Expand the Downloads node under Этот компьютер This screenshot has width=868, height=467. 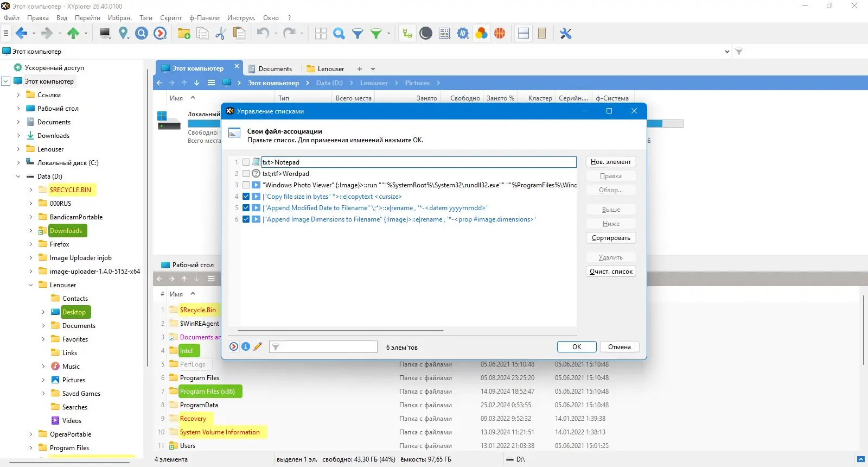click(18, 136)
